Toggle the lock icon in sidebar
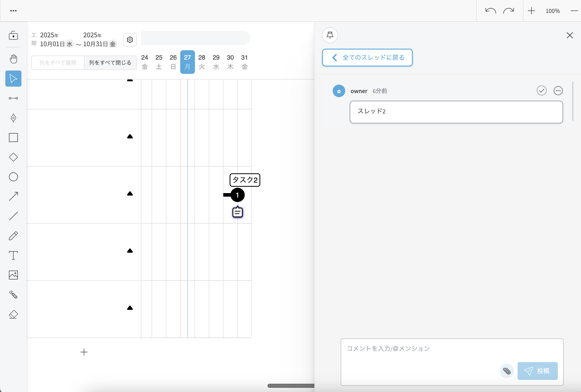 point(13,36)
